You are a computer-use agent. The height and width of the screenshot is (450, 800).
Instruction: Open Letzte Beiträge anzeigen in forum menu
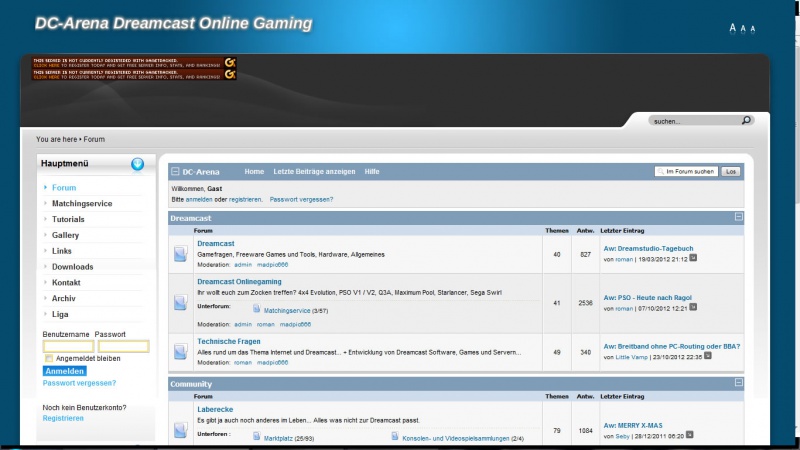pos(314,172)
